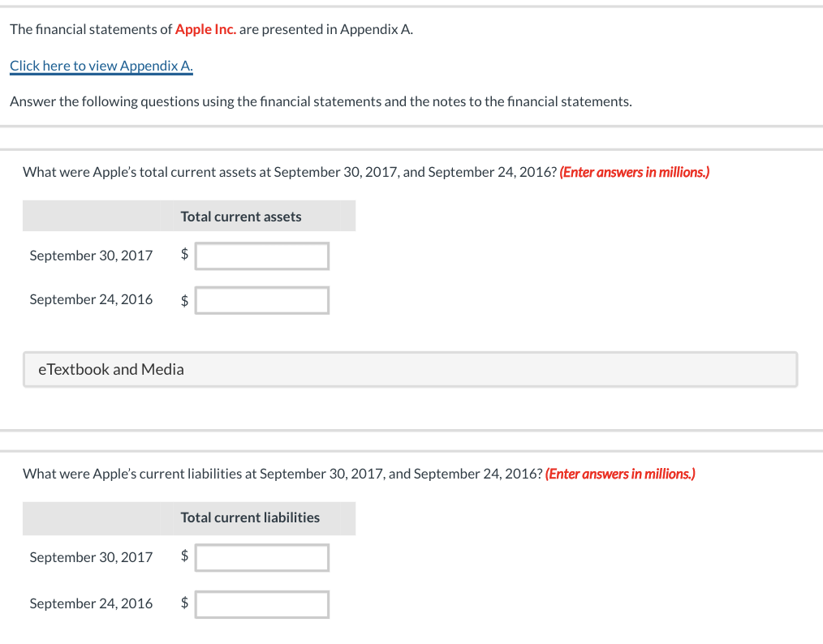Click the Total current liabilities column header
This screenshot has height=644, width=823.
point(250,517)
